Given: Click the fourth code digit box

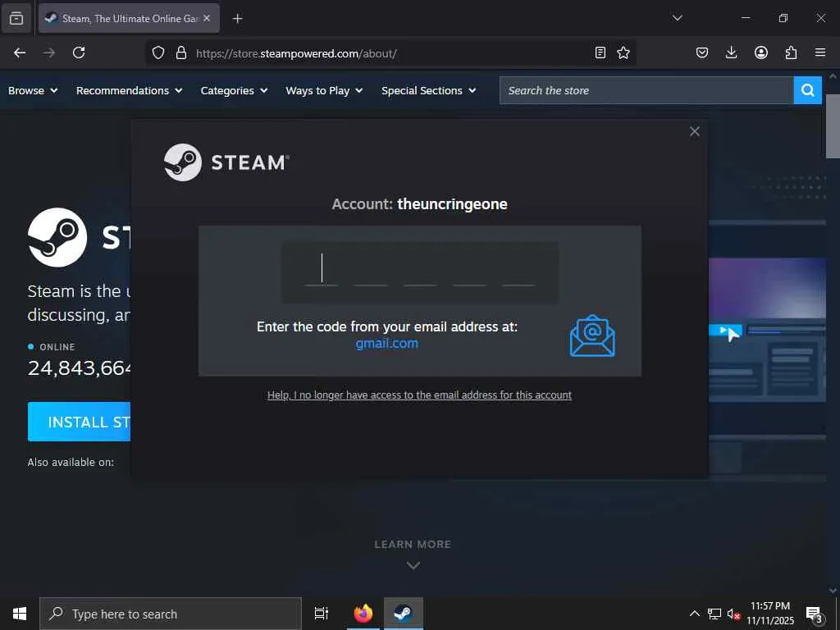Looking at the screenshot, I should [x=469, y=271].
